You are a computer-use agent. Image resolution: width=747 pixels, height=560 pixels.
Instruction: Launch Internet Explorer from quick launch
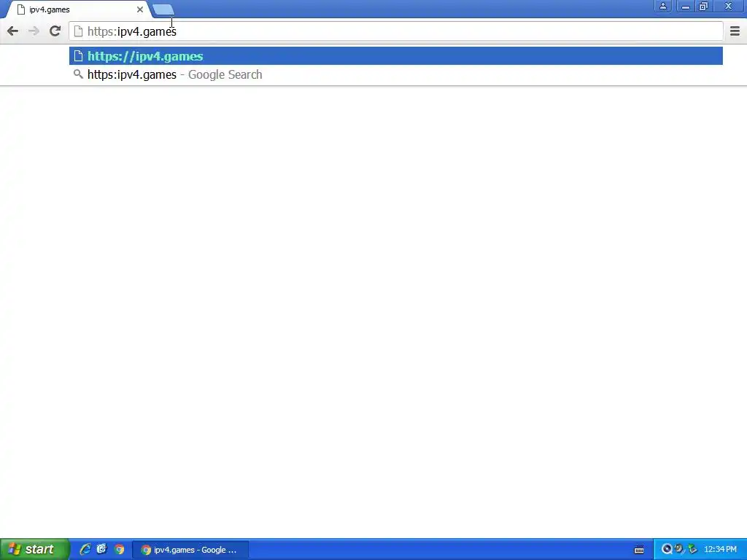click(85, 550)
